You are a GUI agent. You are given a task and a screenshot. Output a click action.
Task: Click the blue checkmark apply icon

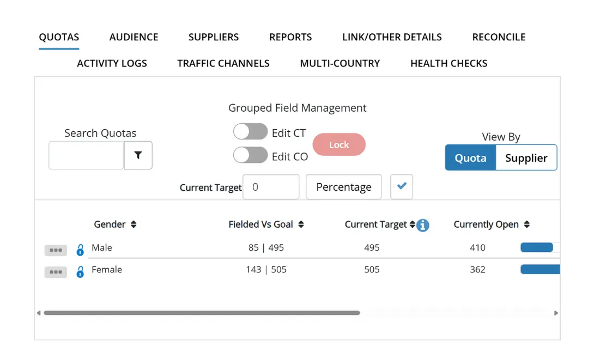click(402, 186)
